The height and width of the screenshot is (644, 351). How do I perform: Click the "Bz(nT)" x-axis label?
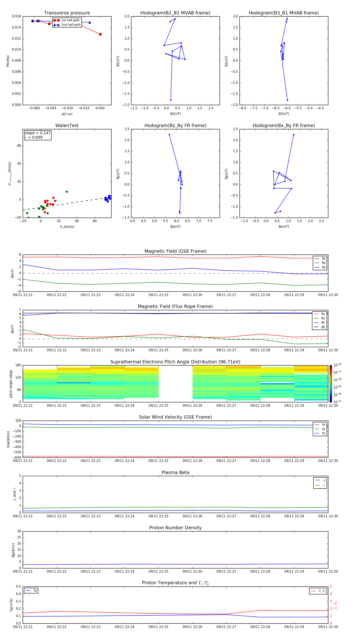175,227
